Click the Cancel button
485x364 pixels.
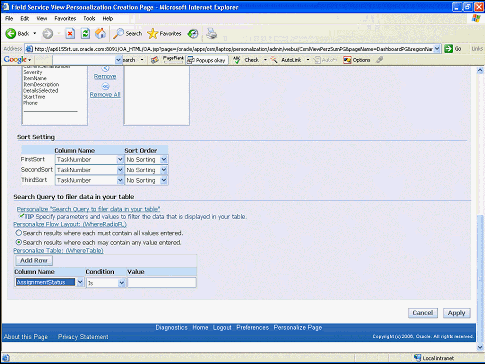tap(423, 313)
